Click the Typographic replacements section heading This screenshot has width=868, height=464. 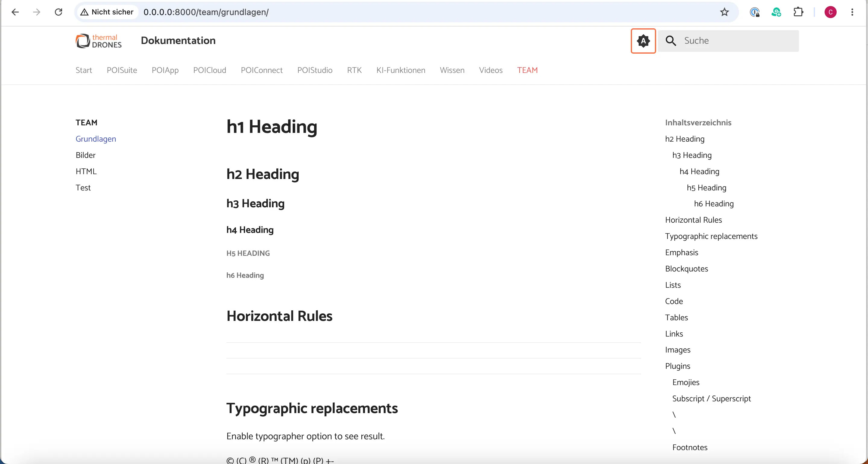pos(312,408)
